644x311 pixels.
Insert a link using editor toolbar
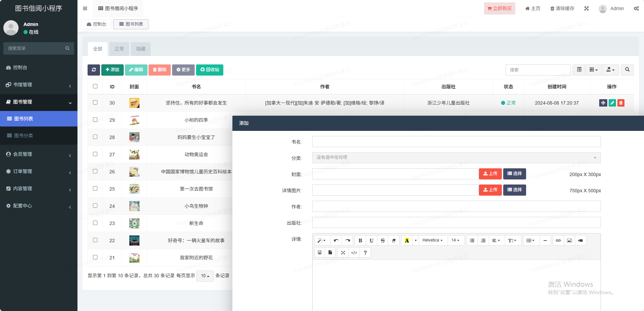558,241
